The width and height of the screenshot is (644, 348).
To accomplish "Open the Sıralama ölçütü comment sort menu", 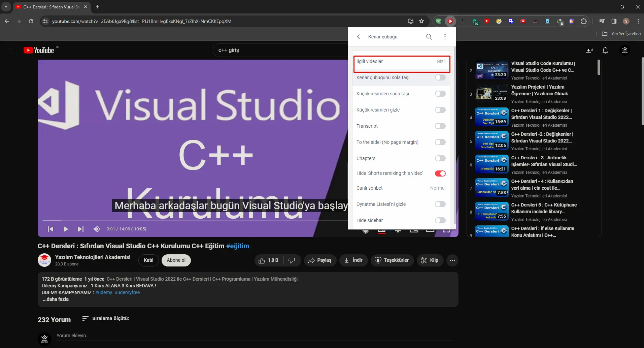I will pos(106,318).
